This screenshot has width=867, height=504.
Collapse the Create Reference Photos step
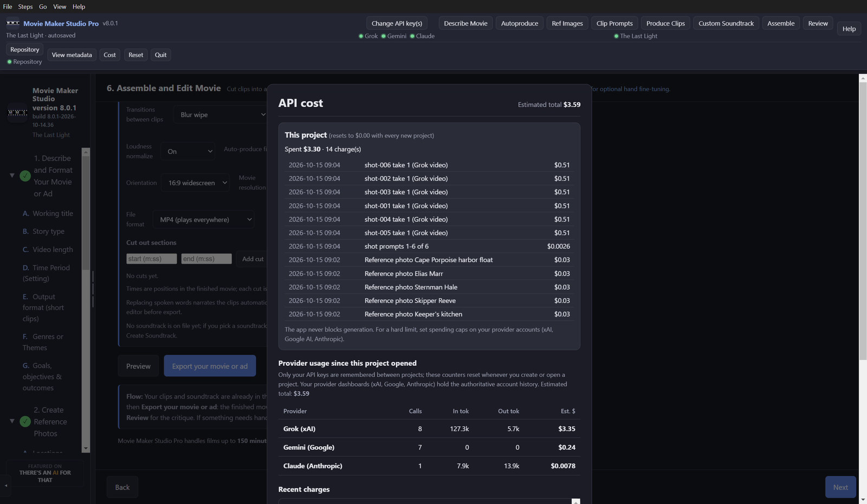[x=12, y=421]
